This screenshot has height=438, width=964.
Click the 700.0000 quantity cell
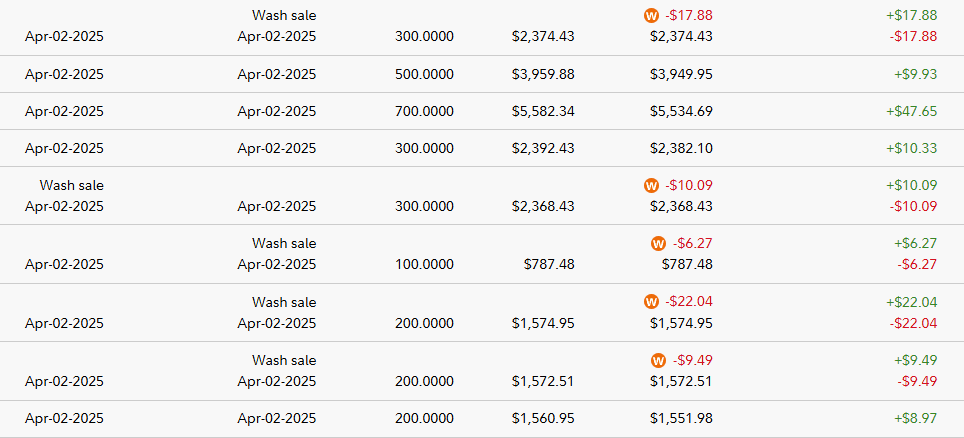424,111
